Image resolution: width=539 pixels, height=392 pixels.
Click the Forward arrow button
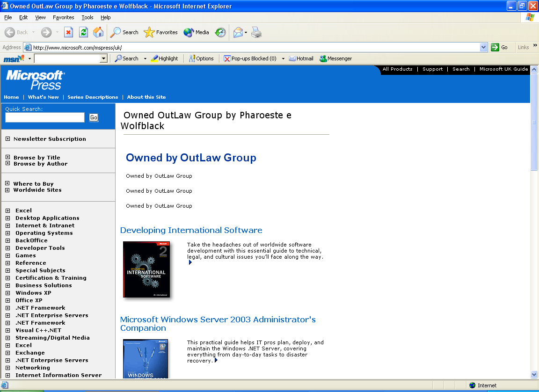pyautogui.click(x=46, y=32)
